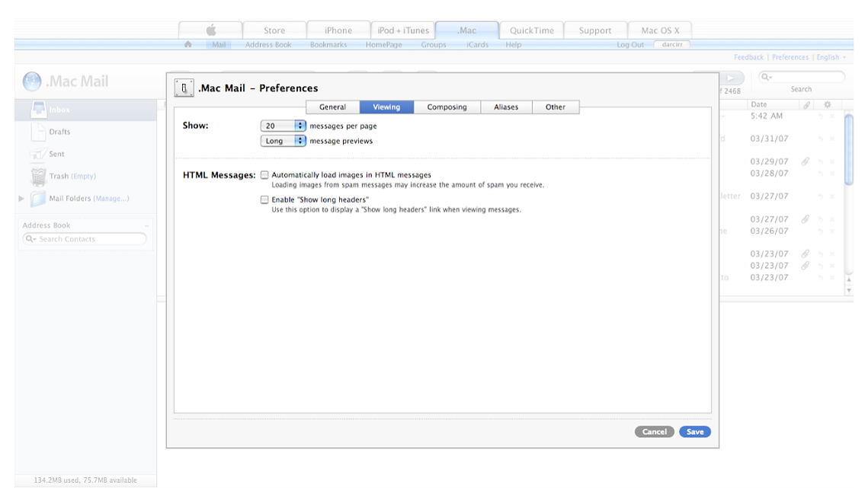Select the Viewing preferences tab
The image size is (868, 488).
tap(386, 107)
